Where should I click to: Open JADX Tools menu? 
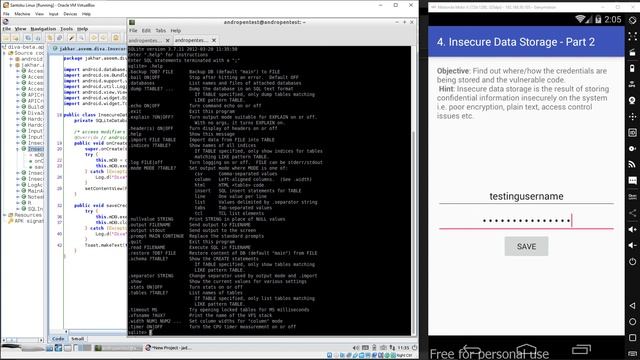tap(66, 29)
